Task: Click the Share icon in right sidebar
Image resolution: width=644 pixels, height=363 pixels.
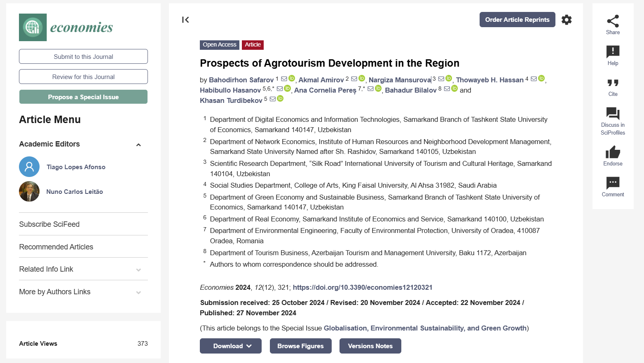Action: click(613, 21)
